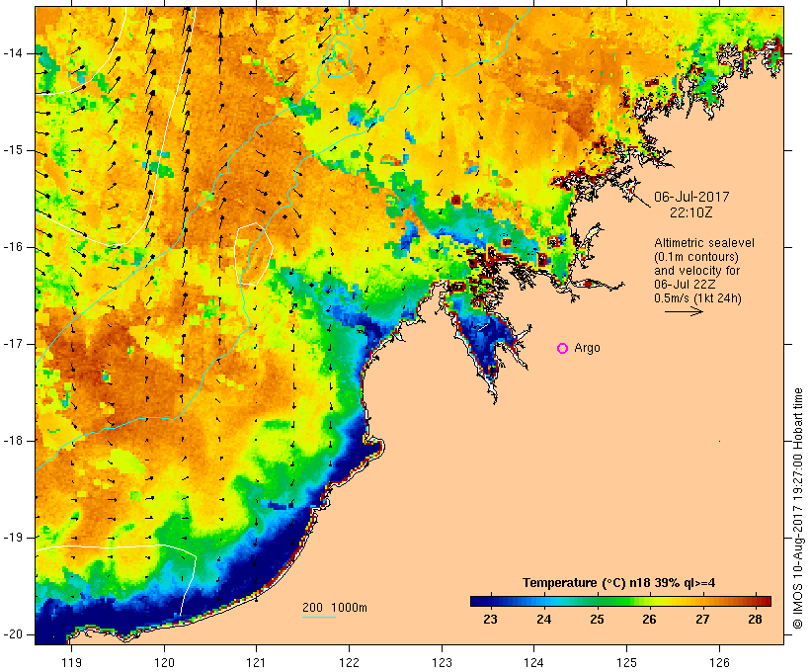Click the 'Argo' label text
This screenshot has width=810, height=672.
point(588,349)
